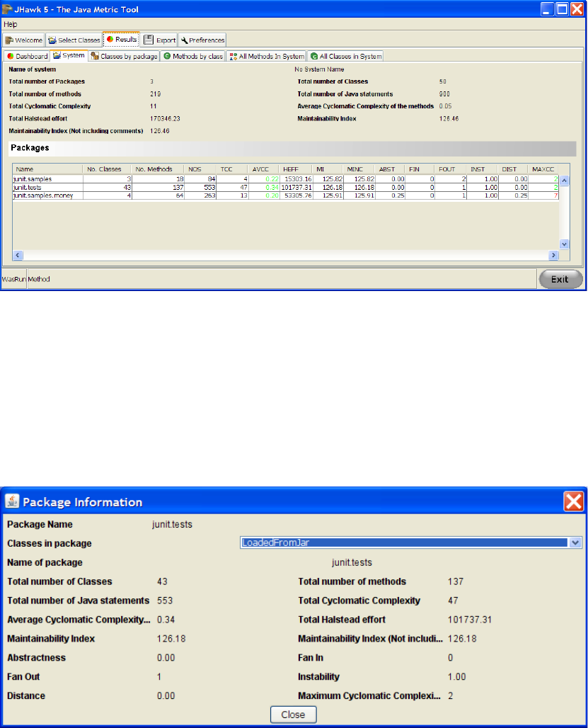Maximize the JHawk main window
The width and height of the screenshot is (588, 728).
(x=562, y=8)
